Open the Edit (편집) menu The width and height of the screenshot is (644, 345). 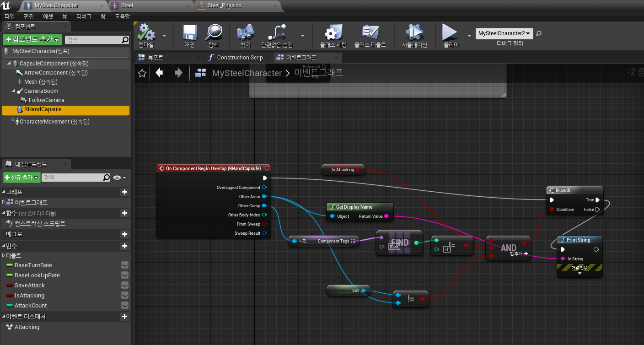(x=29, y=16)
